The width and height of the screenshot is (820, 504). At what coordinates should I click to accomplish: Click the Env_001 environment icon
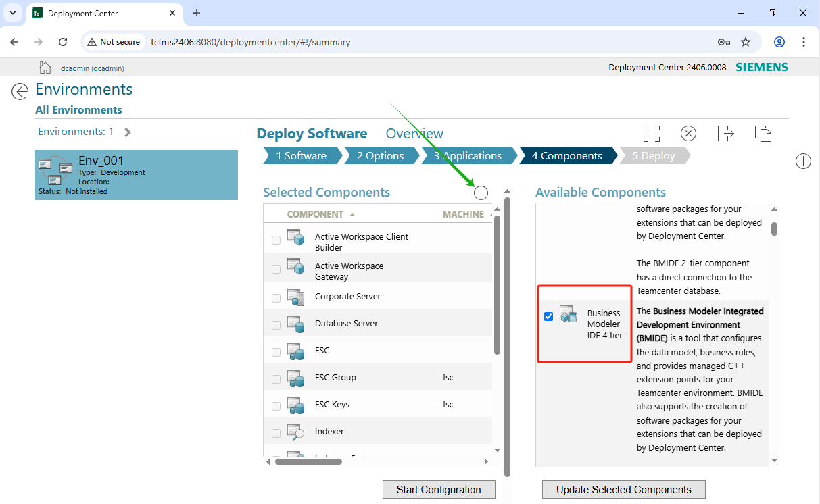pos(55,171)
